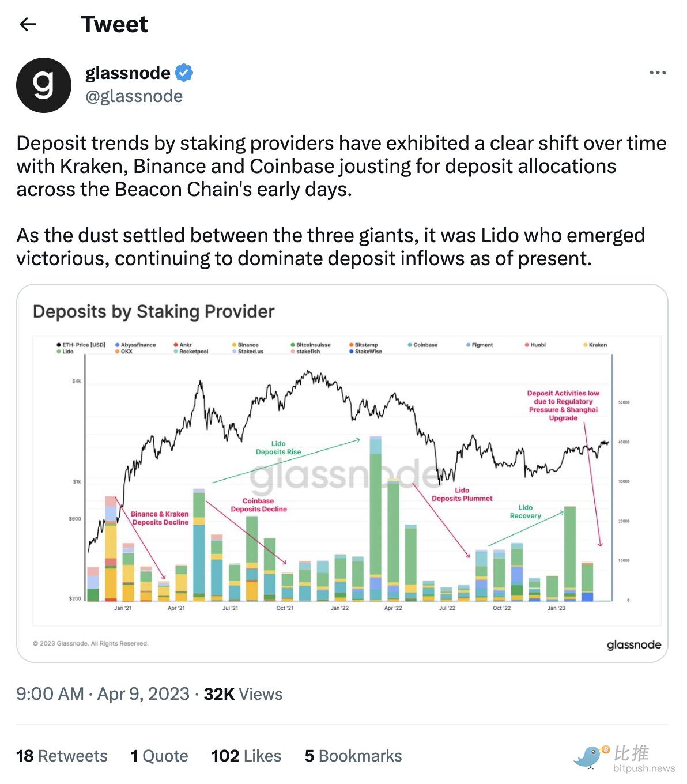Click the Lido legend color dot

click(x=59, y=351)
